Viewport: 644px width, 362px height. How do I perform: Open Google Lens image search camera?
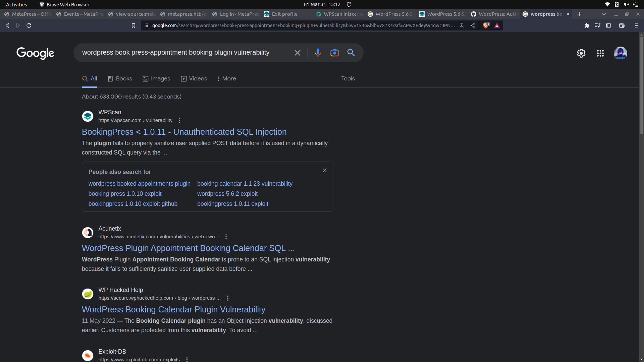pos(334,53)
